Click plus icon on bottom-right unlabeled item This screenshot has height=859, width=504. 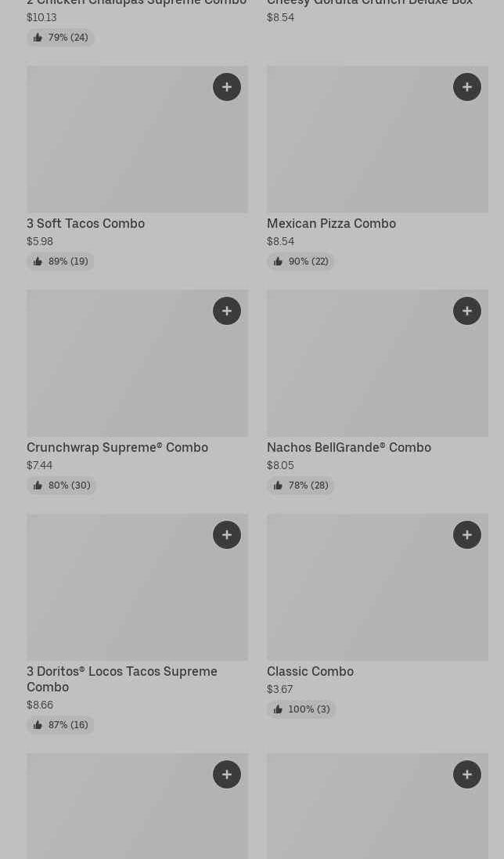[467, 774]
